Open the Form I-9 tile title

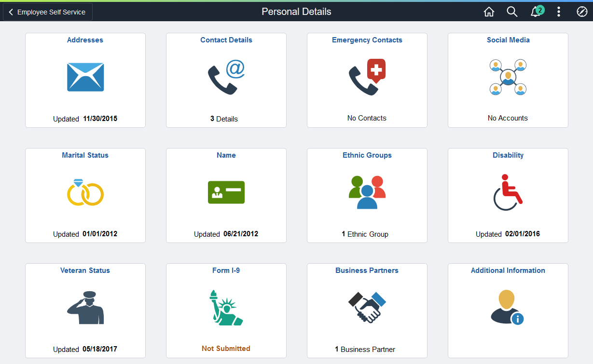coord(226,270)
